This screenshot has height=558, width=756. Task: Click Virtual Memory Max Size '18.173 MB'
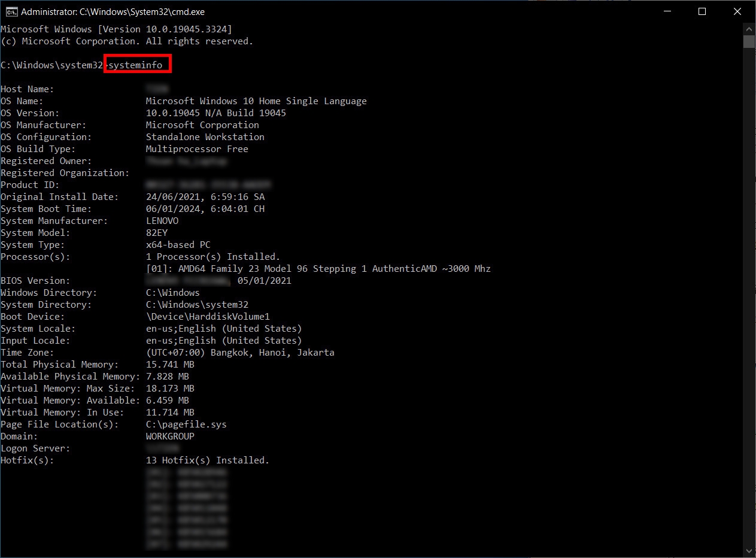(170, 389)
